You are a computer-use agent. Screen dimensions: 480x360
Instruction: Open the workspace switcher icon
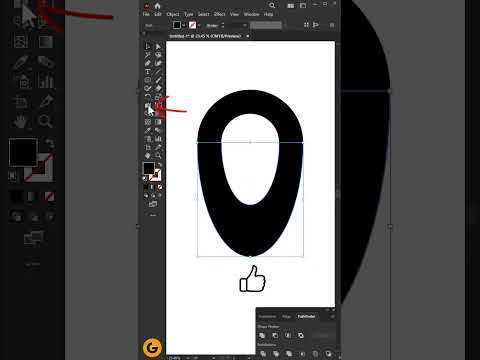[303, 6]
